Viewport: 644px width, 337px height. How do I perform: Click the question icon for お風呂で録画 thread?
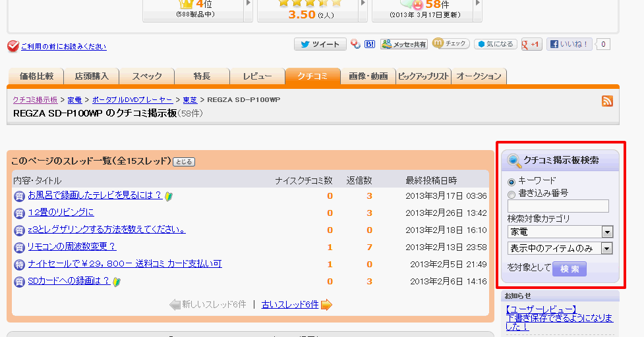19,196
